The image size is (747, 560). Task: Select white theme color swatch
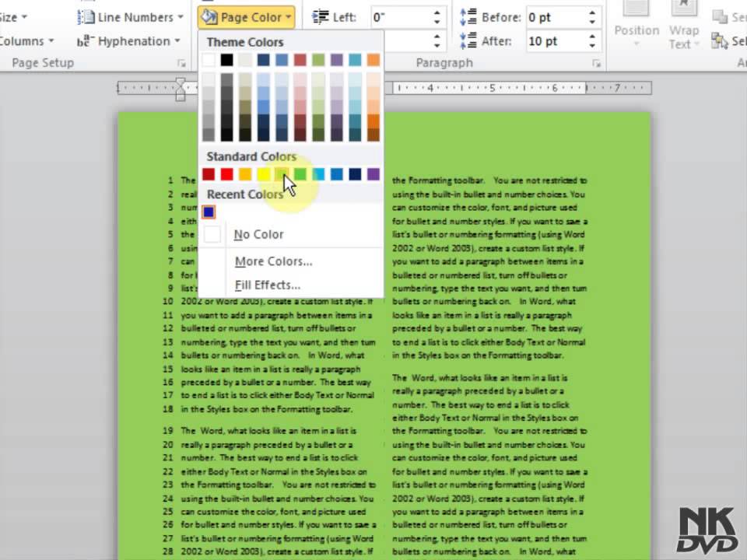pos(209,60)
